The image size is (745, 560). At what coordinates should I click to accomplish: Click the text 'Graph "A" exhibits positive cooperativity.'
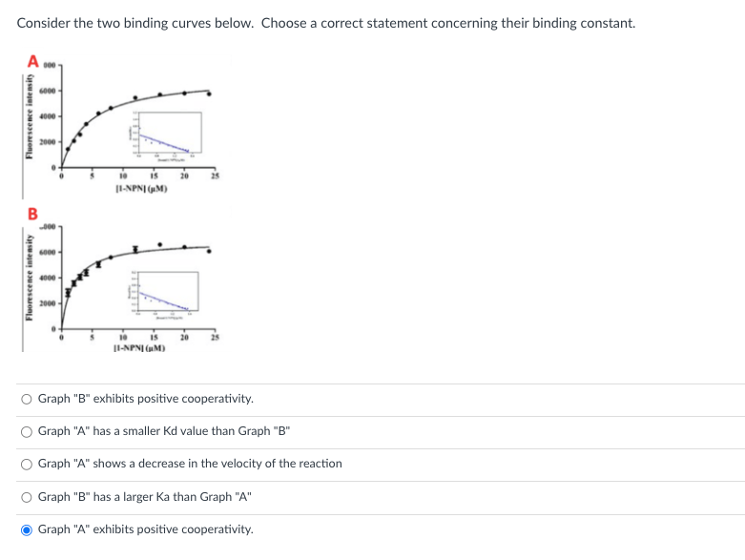(x=145, y=529)
